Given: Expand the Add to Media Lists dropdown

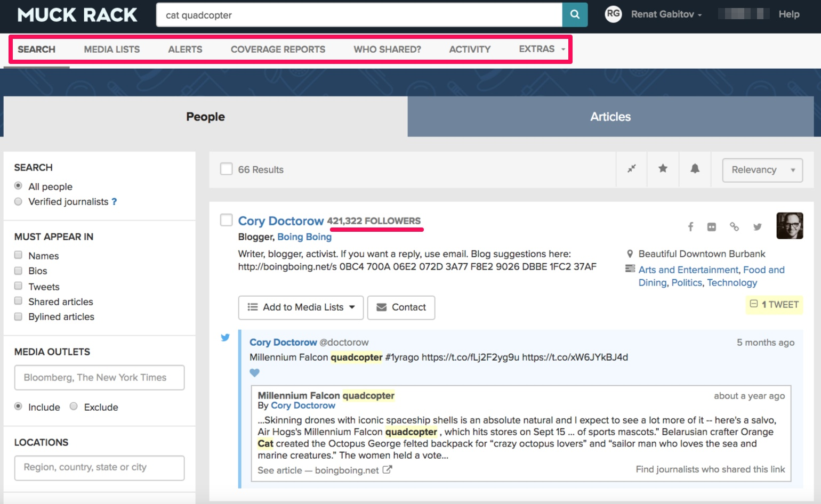Looking at the screenshot, I should (x=301, y=307).
